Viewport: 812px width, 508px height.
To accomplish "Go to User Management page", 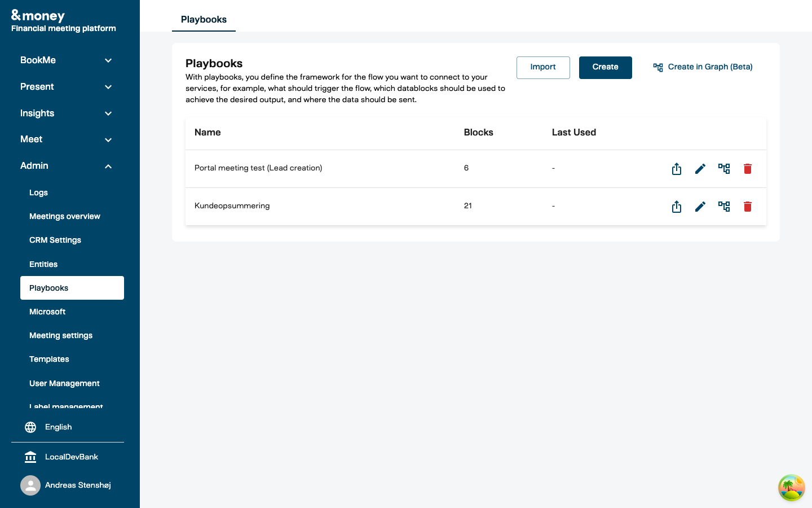I will pos(64,384).
